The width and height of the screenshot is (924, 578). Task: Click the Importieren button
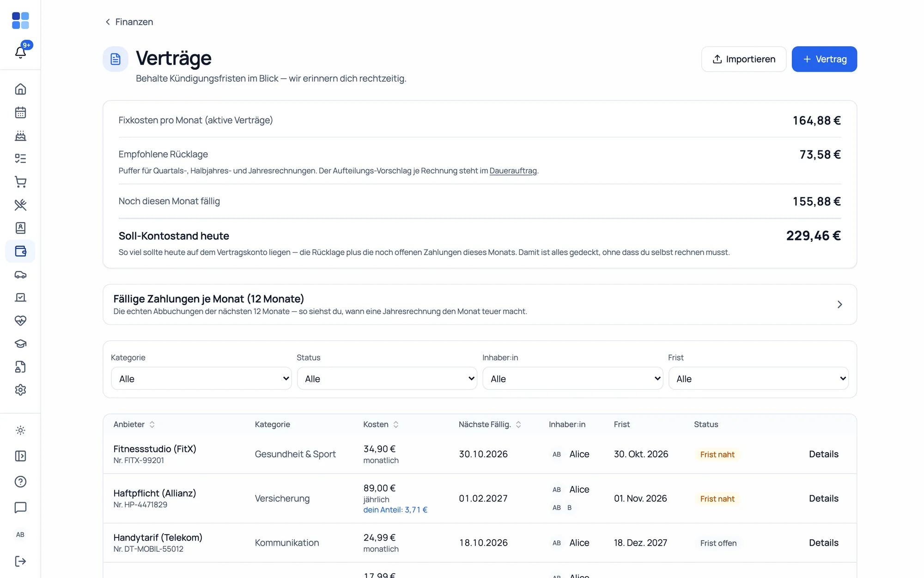(744, 59)
